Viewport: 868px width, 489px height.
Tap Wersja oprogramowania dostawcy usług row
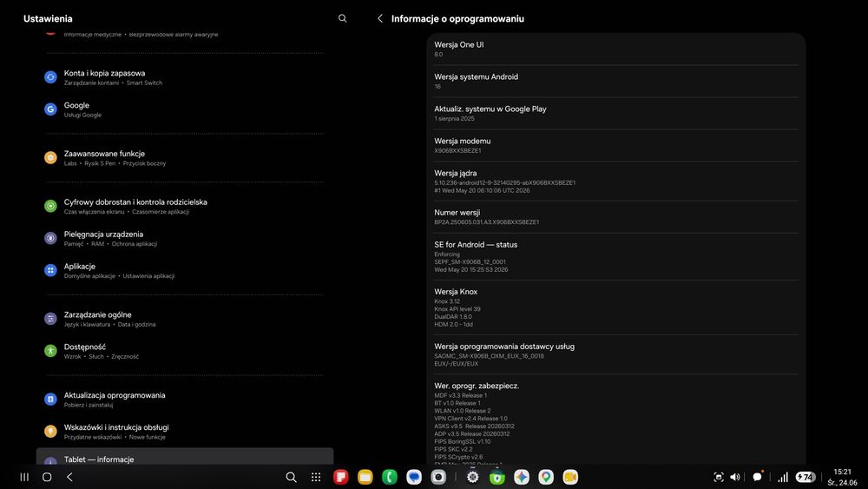[x=615, y=354]
